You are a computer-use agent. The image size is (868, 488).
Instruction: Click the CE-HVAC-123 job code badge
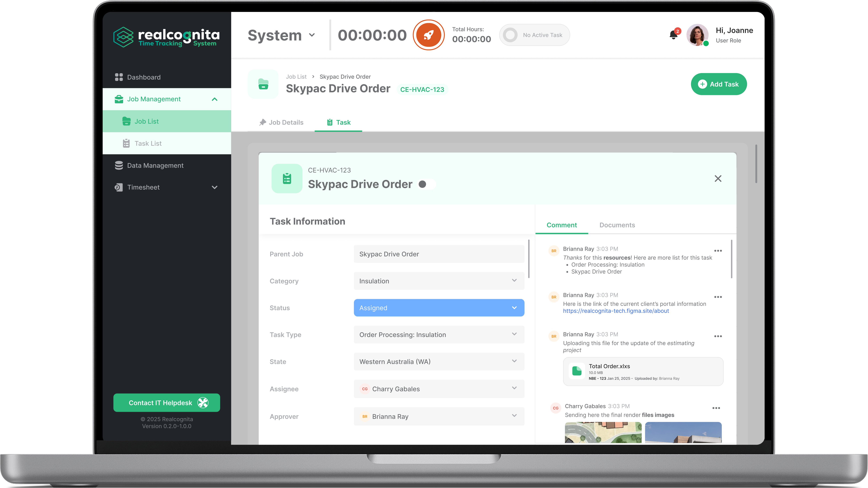point(422,90)
